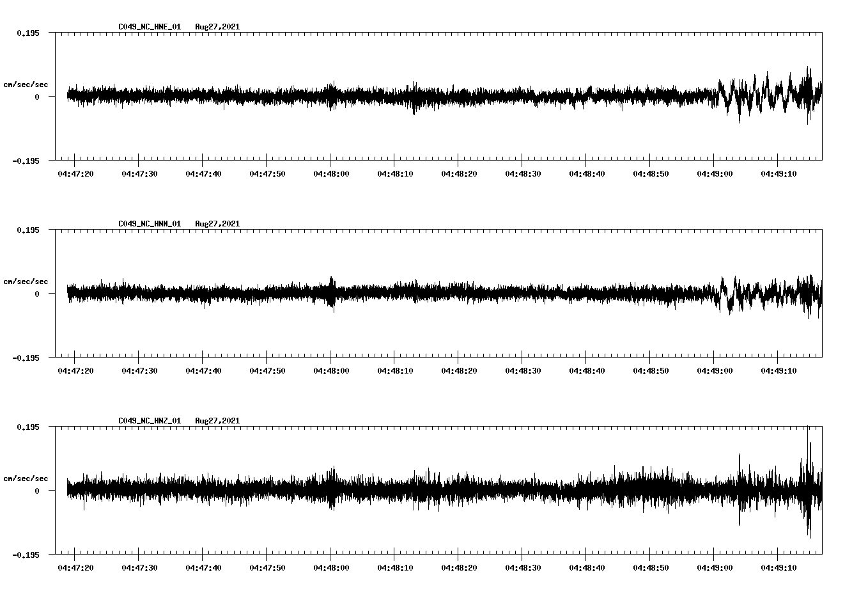Click the C049_NC_HNN_01 channel title
This screenshot has width=868, height=591.
(150, 224)
